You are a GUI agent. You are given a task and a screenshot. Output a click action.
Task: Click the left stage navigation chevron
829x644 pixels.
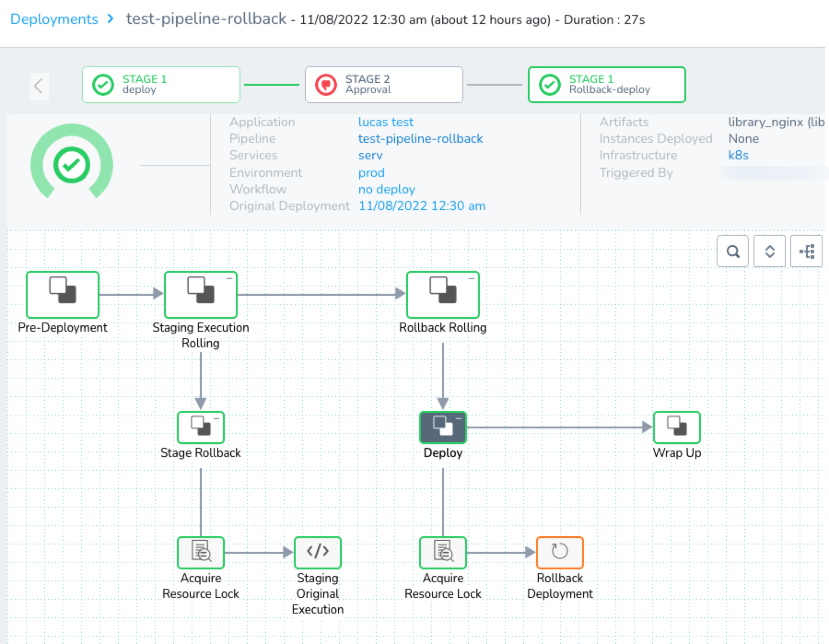point(39,86)
